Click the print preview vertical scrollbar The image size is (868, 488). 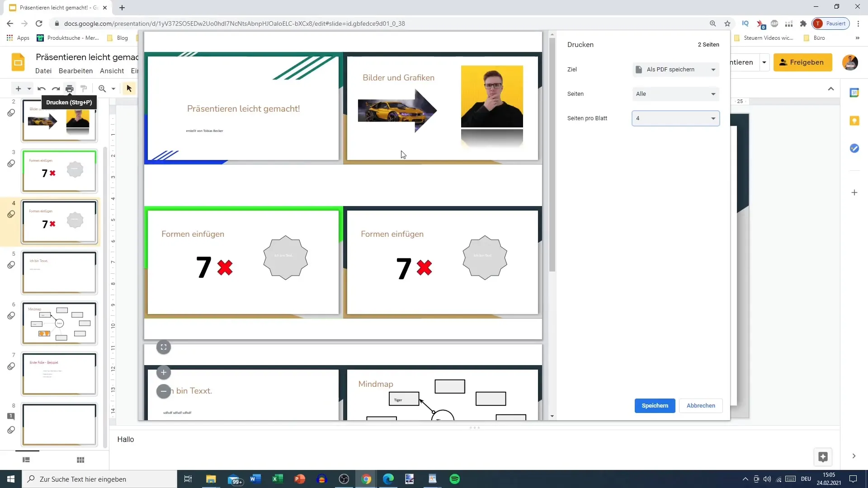pos(552,155)
